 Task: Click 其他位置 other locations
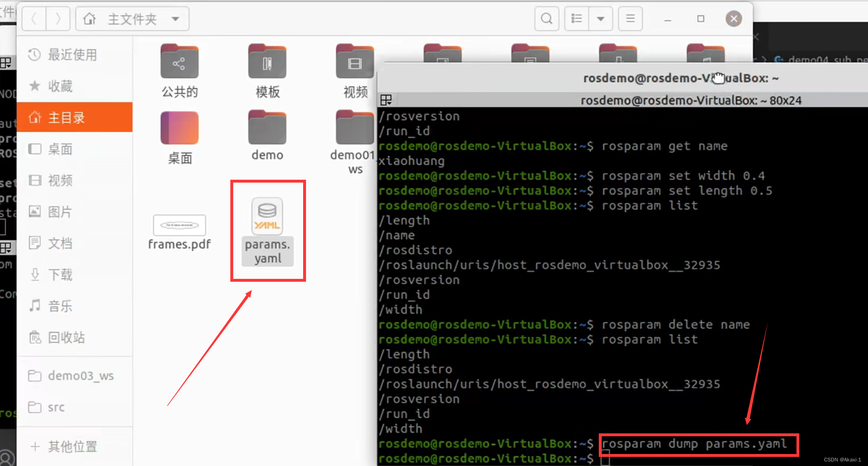(72, 446)
